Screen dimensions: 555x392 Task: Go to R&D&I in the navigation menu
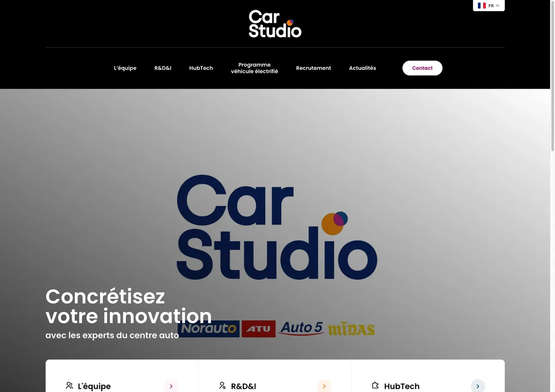(163, 68)
